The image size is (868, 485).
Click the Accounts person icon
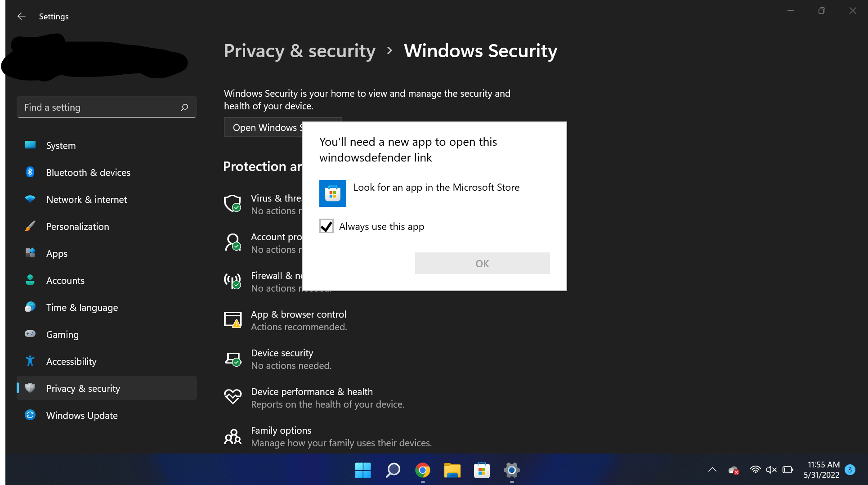pyautogui.click(x=30, y=280)
